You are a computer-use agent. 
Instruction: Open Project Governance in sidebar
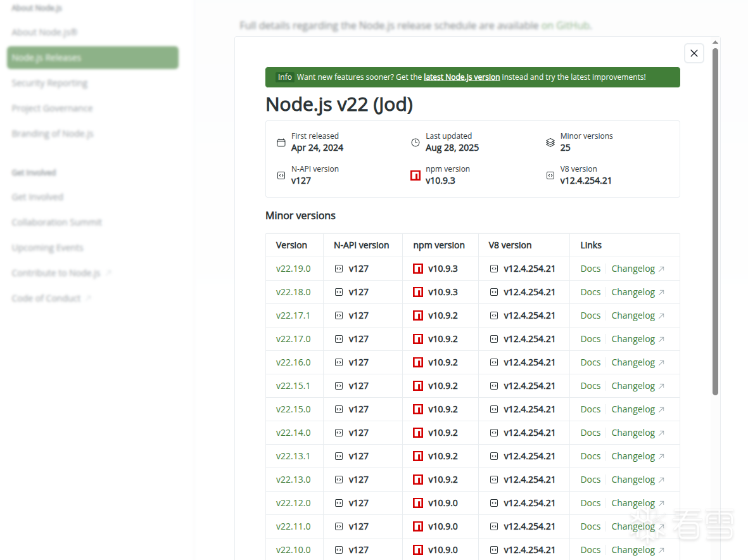[x=52, y=108]
